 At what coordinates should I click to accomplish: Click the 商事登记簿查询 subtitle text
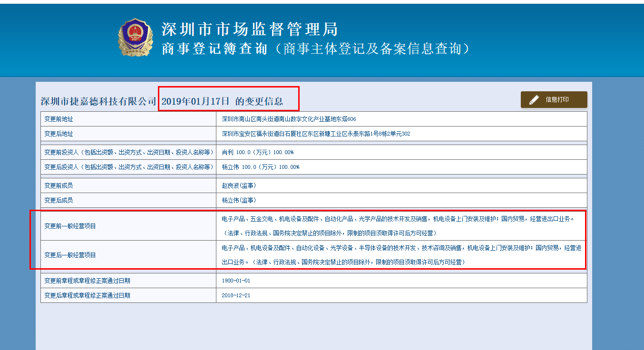pyautogui.click(x=215, y=49)
